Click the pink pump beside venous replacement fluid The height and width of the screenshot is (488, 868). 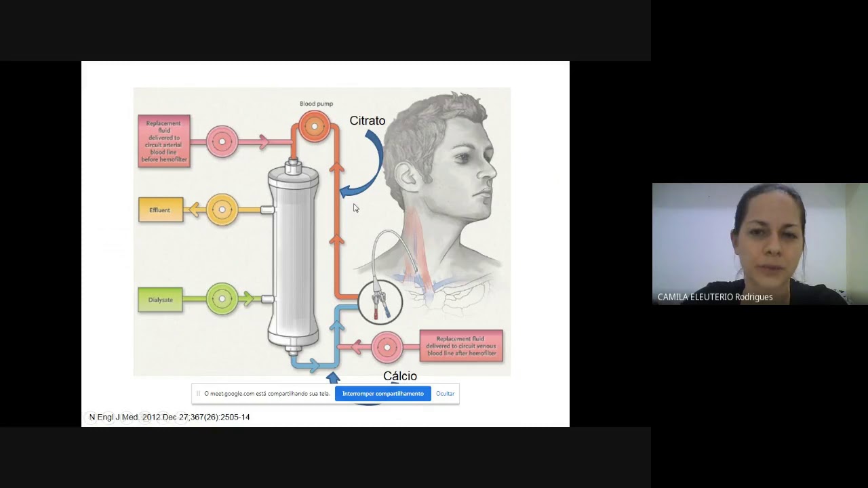387,347
